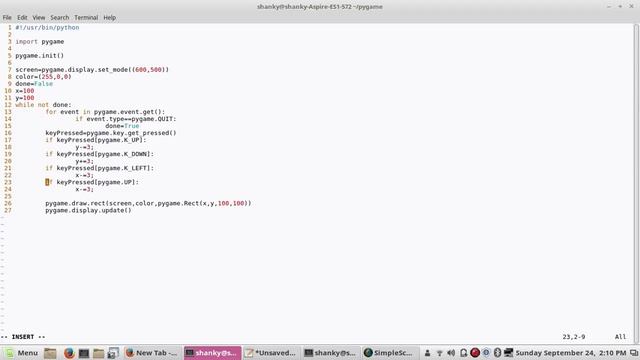
Task: Click 'import pygame' on line 3
Action: point(40,42)
